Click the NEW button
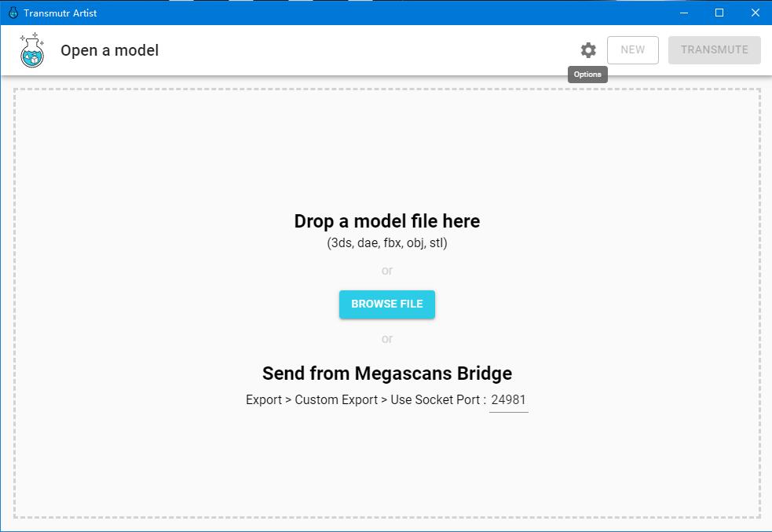772x532 pixels. [x=633, y=49]
